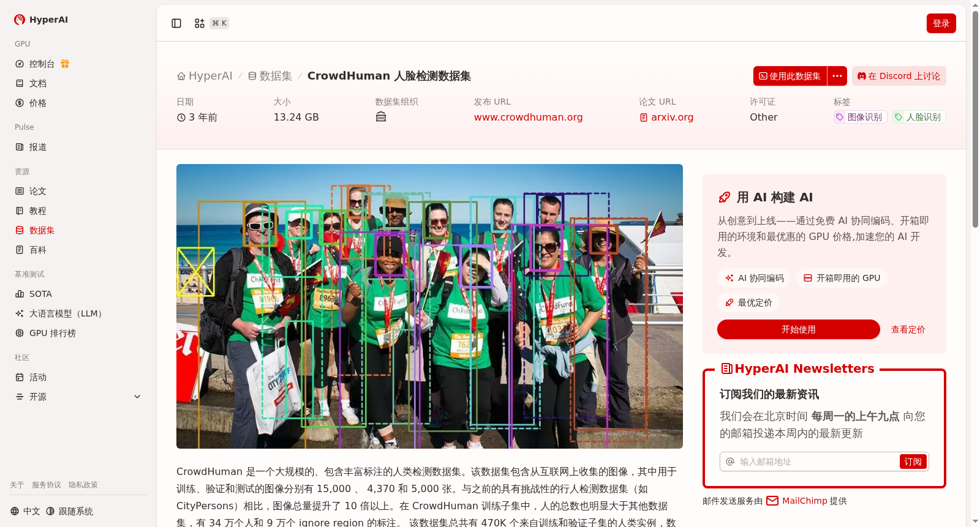The height and width of the screenshot is (527, 980).
Task: Click 在 Discord 上讨论 button
Action: click(899, 76)
